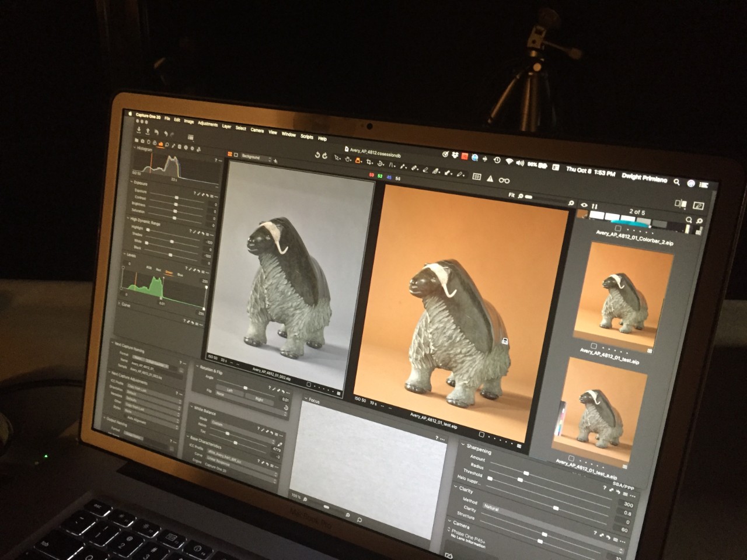Click the Rotation Angle slider handle

point(245,387)
